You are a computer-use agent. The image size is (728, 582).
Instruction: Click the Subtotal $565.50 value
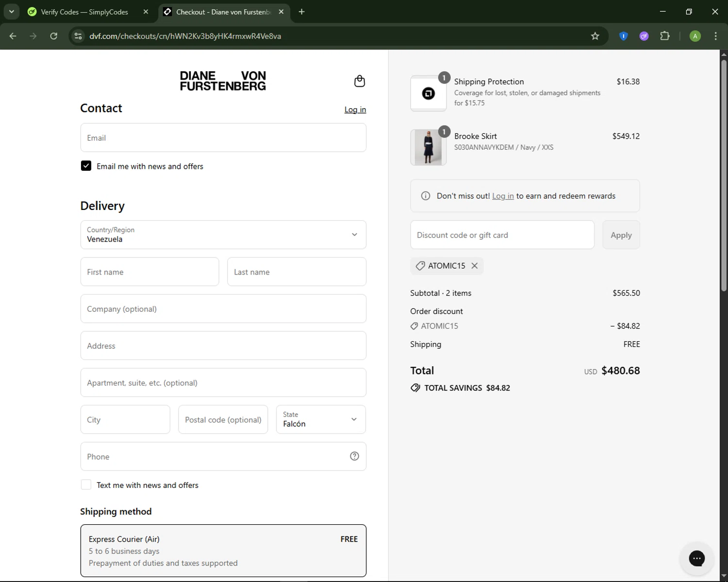tap(626, 293)
